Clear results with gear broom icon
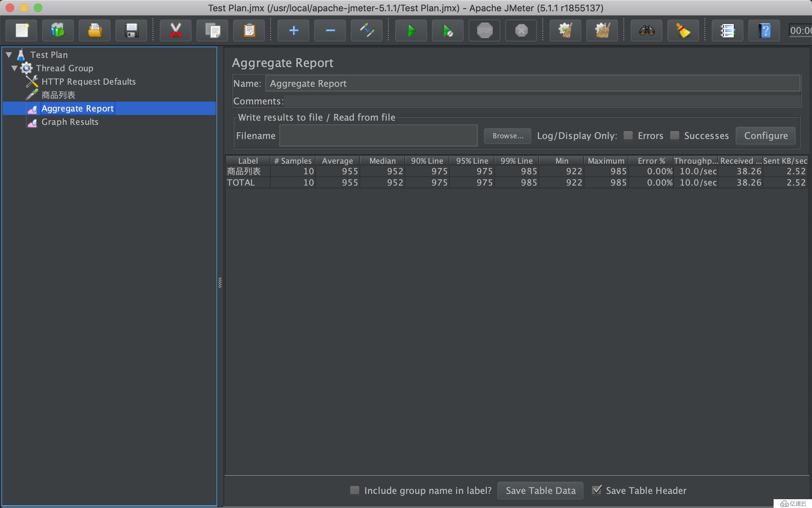The width and height of the screenshot is (812, 508). pos(565,30)
